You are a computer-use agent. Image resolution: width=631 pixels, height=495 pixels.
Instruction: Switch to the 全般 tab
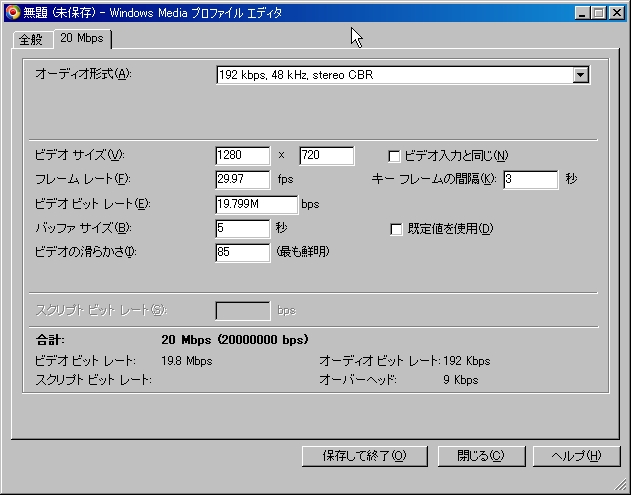pyautogui.click(x=31, y=39)
